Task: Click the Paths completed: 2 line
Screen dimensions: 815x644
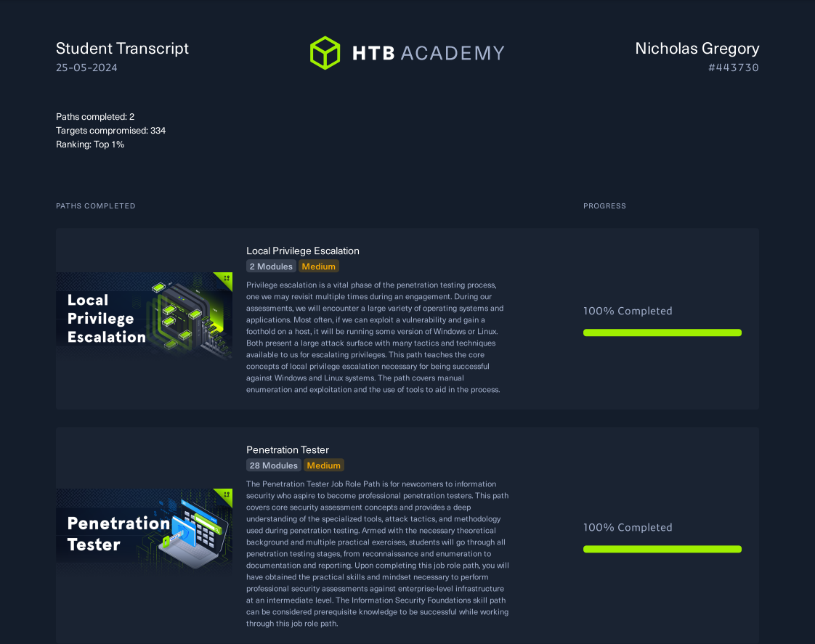Action: [x=95, y=117]
